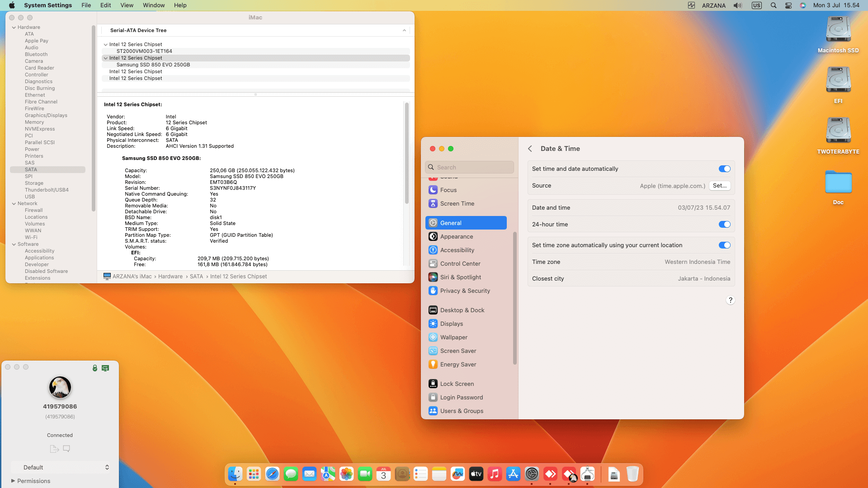This screenshot has height=488, width=868.
Task: Click the green screen-sharing monitor icon in AnyDesk
Action: [x=105, y=368]
